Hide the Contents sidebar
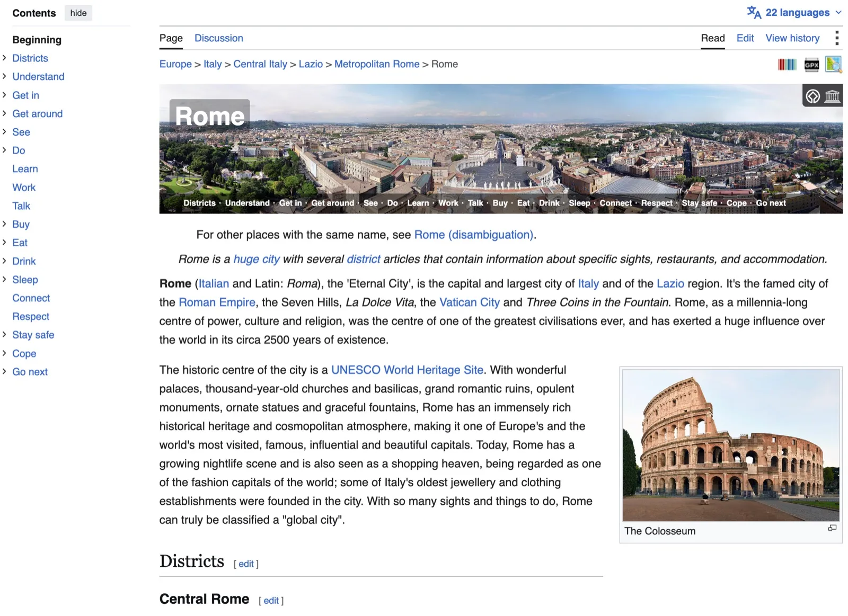The height and width of the screenshot is (616, 848). pos(78,13)
